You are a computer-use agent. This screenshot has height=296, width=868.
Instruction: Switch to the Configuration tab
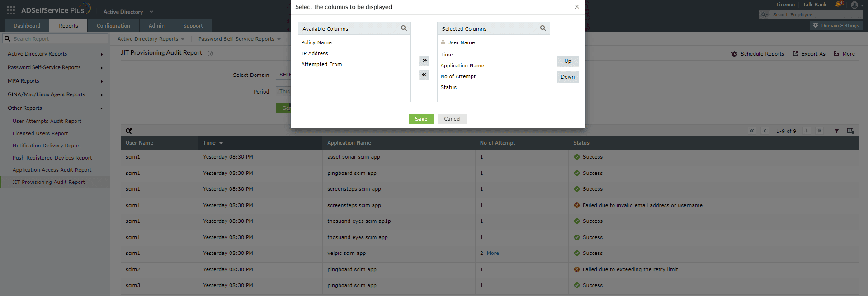pos(113,26)
